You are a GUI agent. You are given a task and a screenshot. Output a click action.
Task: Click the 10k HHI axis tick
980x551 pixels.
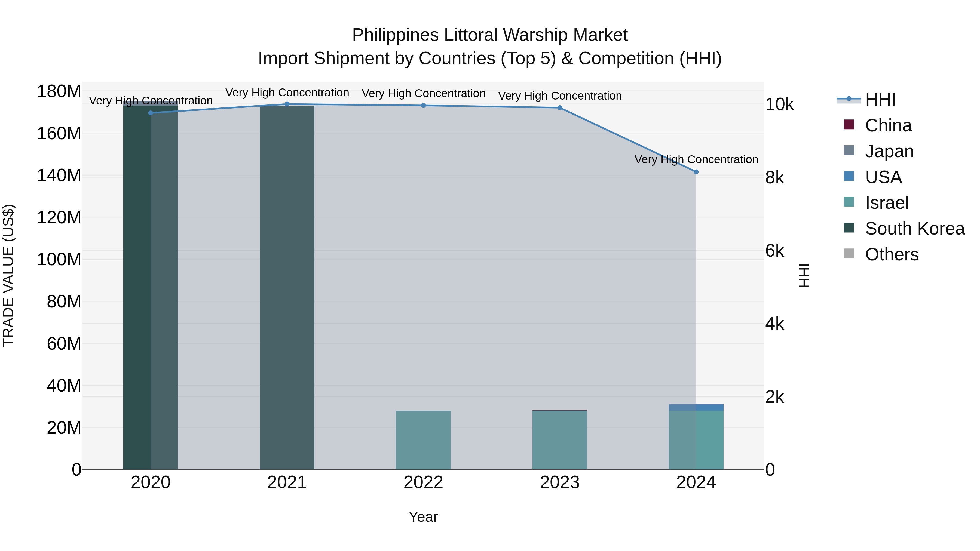pos(780,104)
